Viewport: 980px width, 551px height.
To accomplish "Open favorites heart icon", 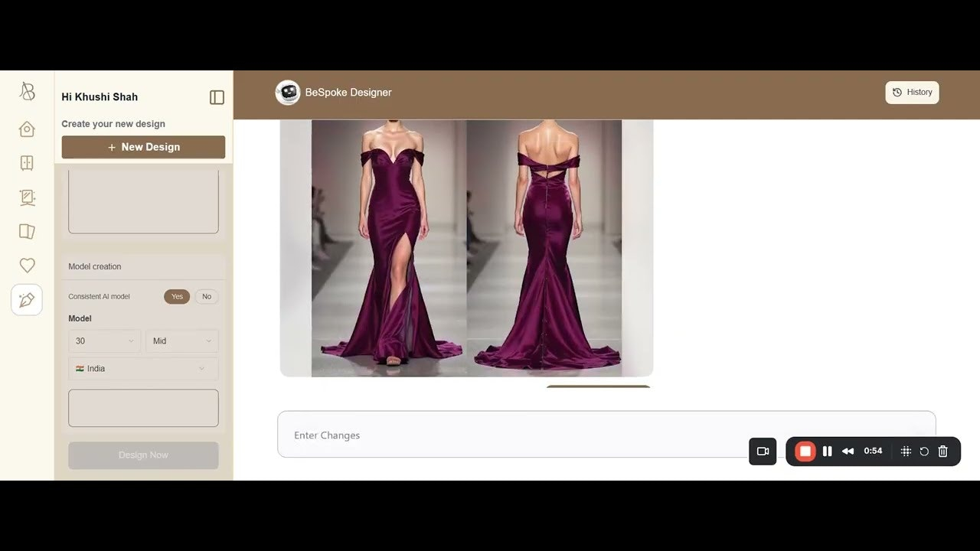I will (27, 266).
